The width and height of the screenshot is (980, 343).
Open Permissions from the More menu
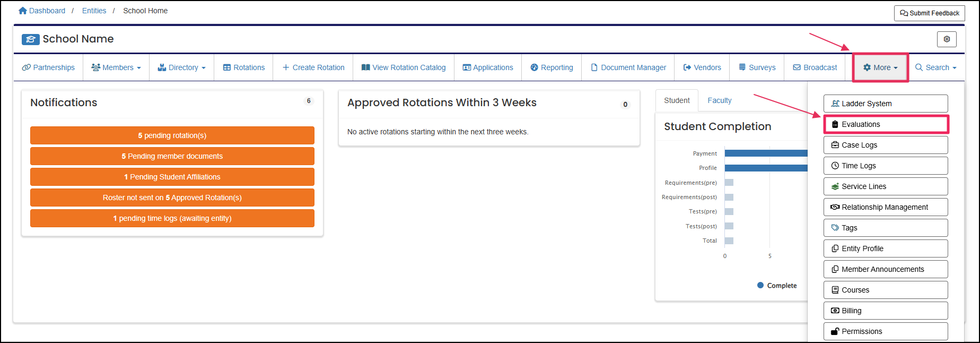click(886, 331)
